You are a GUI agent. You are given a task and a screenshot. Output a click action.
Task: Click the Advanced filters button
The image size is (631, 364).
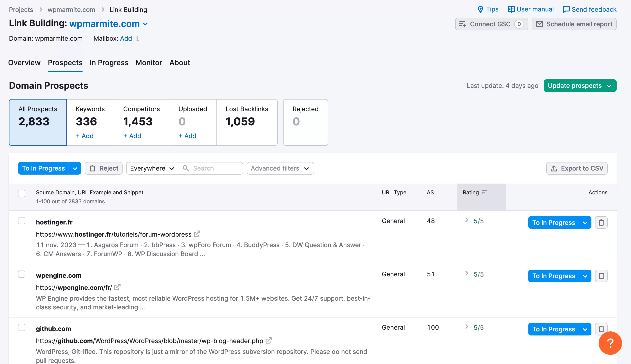click(280, 168)
